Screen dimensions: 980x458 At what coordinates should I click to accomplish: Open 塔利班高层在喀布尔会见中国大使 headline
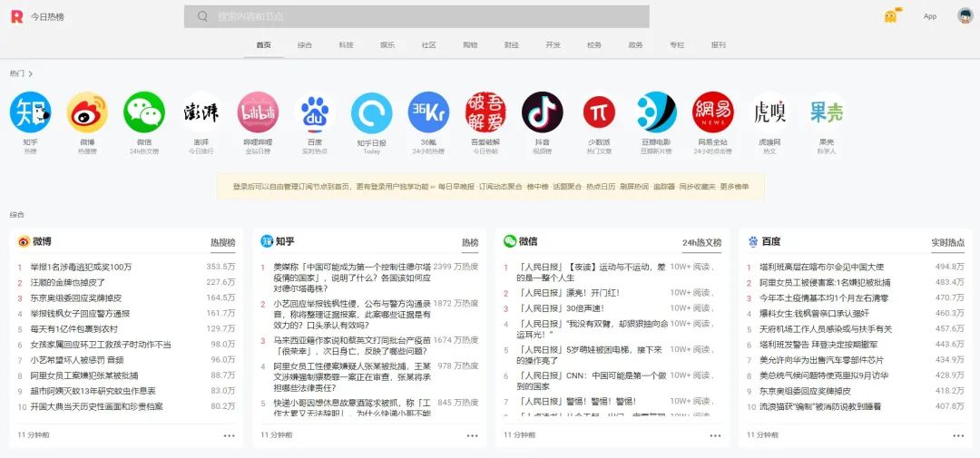point(821,267)
